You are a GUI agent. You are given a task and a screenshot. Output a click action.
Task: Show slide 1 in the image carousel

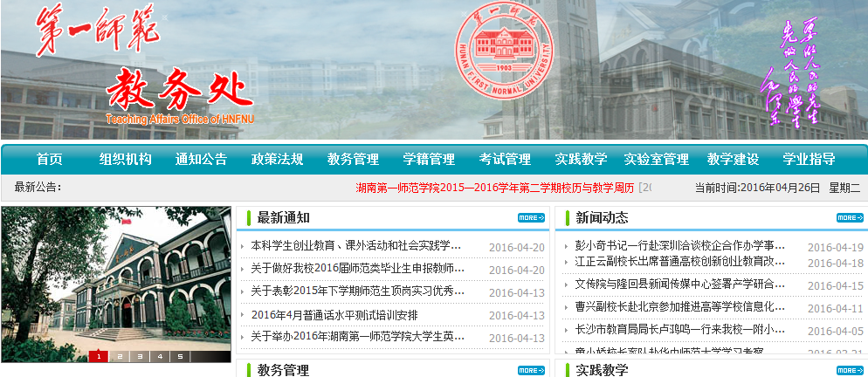click(x=99, y=357)
